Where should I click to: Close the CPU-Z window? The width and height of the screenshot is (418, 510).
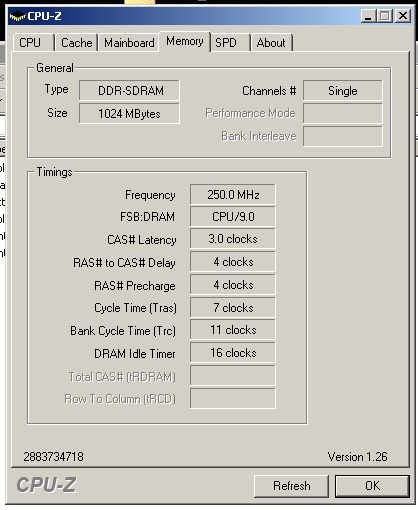tap(403, 16)
